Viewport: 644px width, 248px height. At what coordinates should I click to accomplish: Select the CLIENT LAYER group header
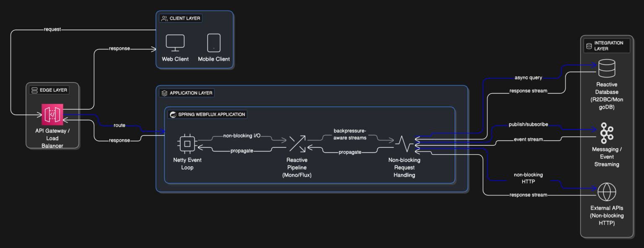click(x=181, y=18)
